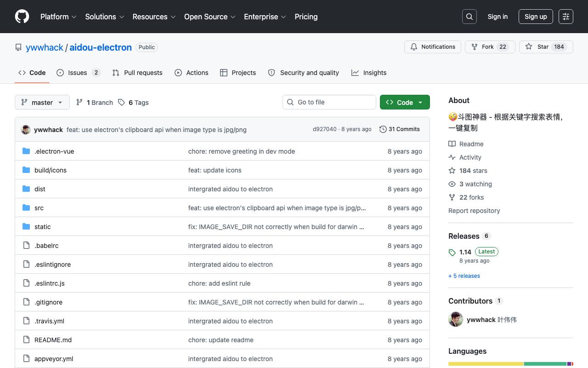This screenshot has width=588, height=368.
Task: Open the 'chore: add eslint rule' commit message
Action: point(220,283)
